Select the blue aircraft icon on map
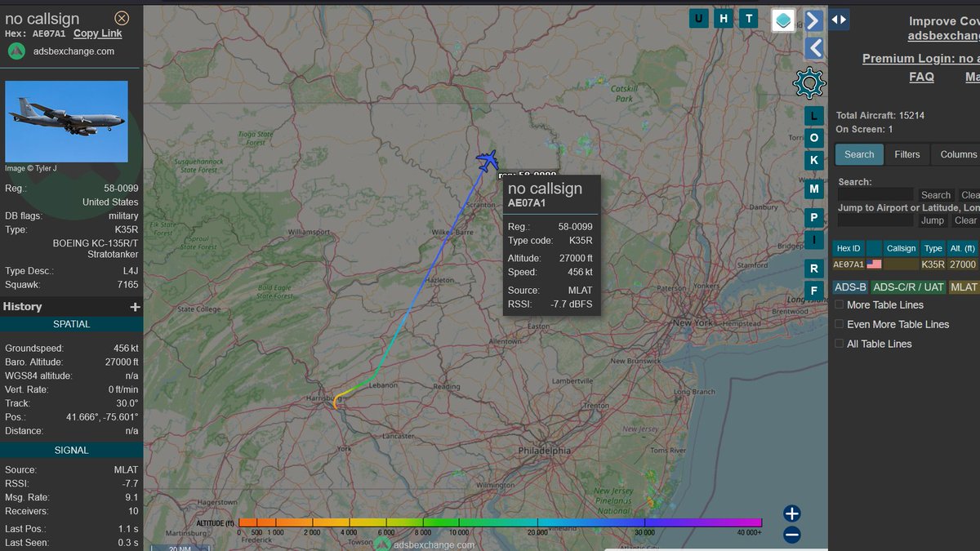 pos(488,161)
